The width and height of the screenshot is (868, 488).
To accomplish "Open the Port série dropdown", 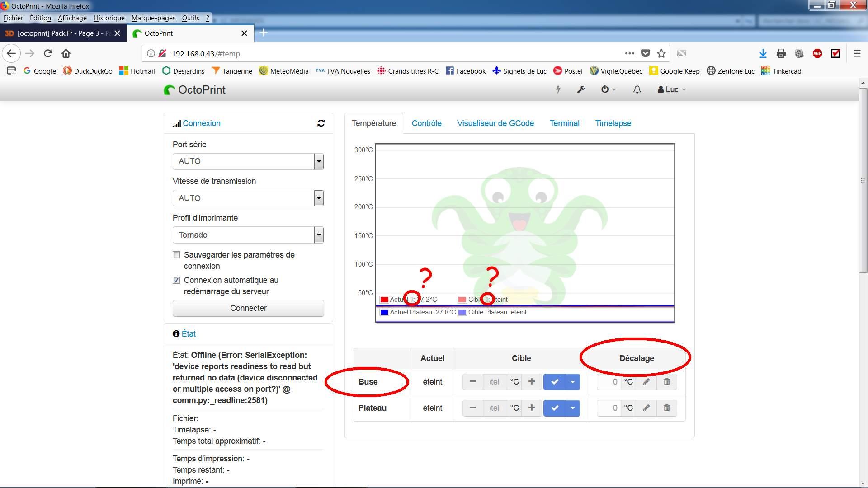I will coord(248,161).
